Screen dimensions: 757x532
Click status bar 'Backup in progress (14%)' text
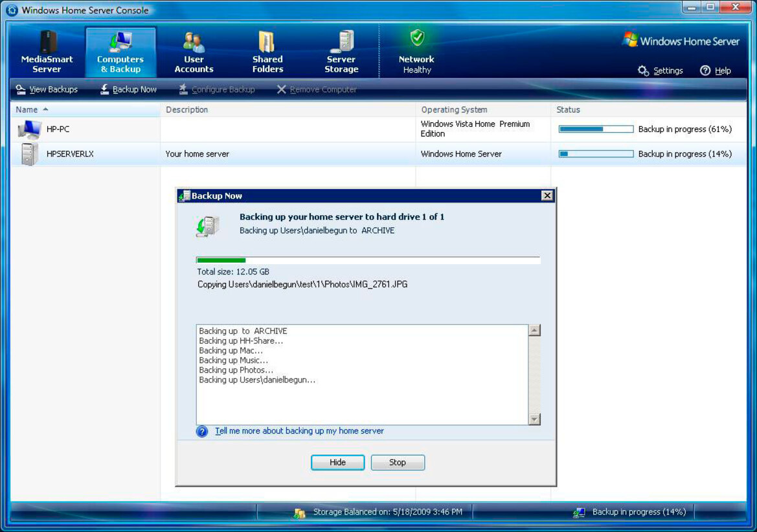639,512
